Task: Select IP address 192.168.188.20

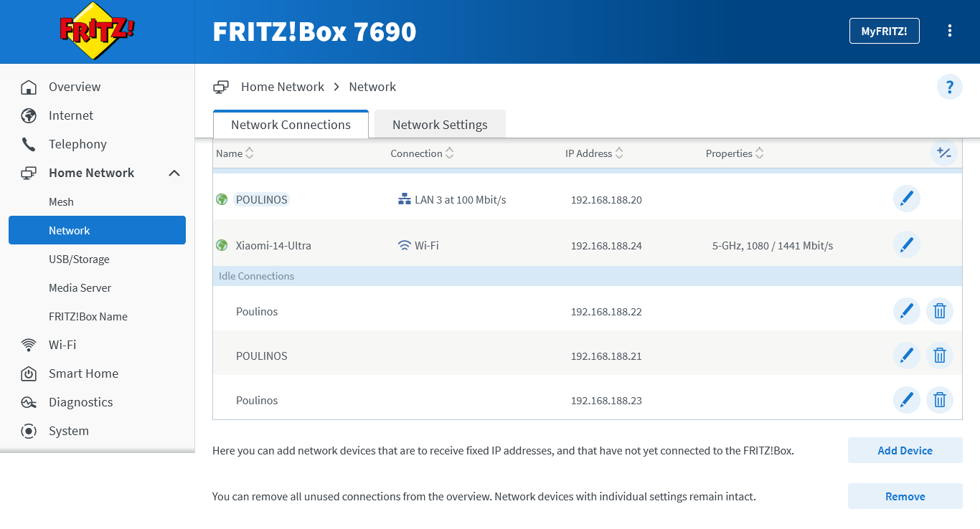Action: click(x=606, y=199)
